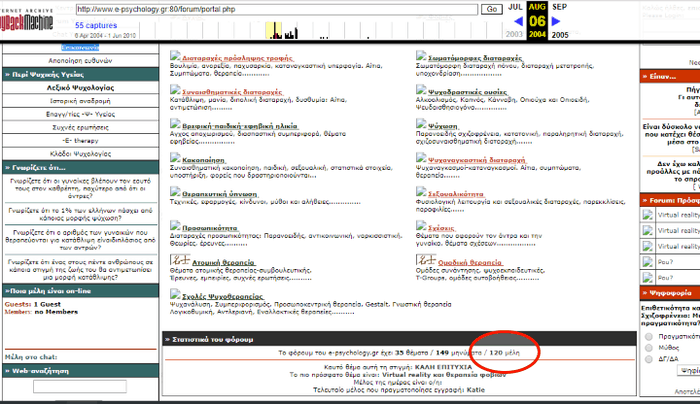Open Συχνές ερωτήσεις in the sidebar menu

pyautogui.click(x=81, y=131)
